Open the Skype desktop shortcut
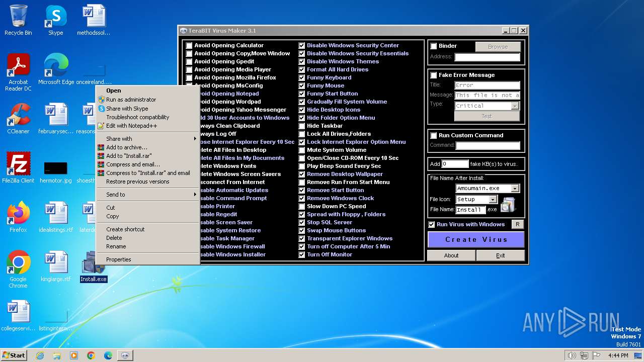The width and height of the screenshot is (644, 362). (x=56, y=20)
